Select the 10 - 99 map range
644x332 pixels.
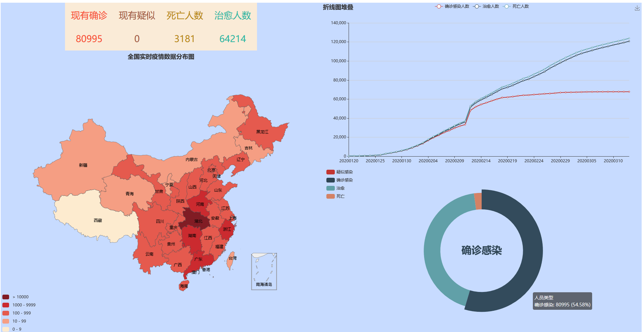click(6, 321)
